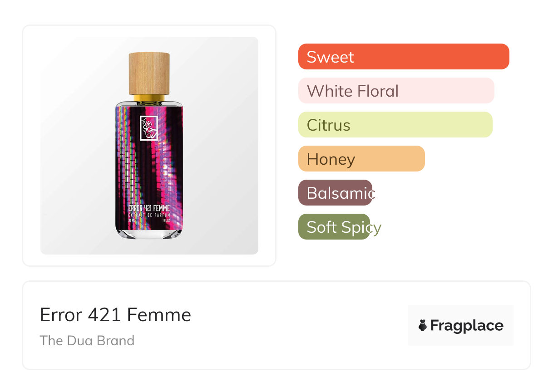This screenshot has height=392, width=553.
Task: Select the White Floral accord bar
Action: coord(396,91)
